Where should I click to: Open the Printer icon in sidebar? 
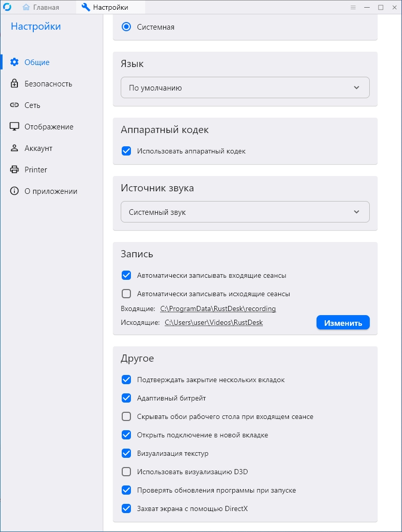coord(14,169)
